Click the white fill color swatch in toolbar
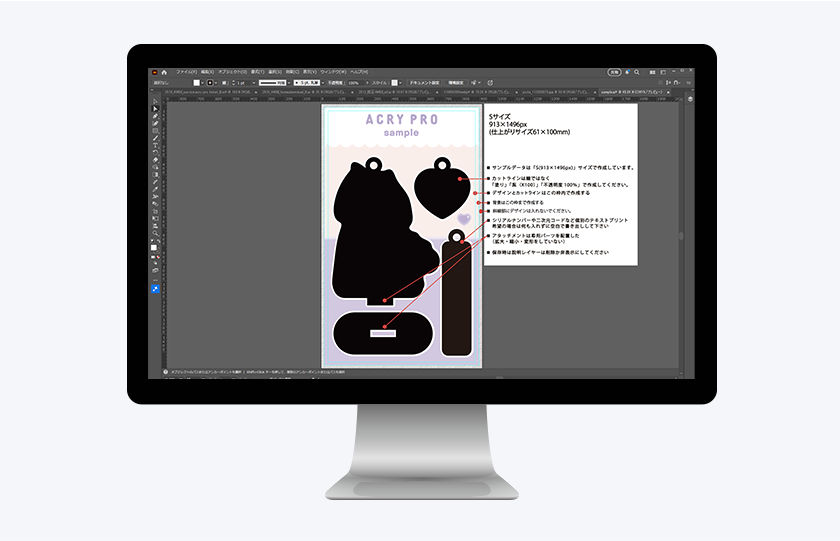Screen dimensions: 840x541 click(x=154, y=246)
